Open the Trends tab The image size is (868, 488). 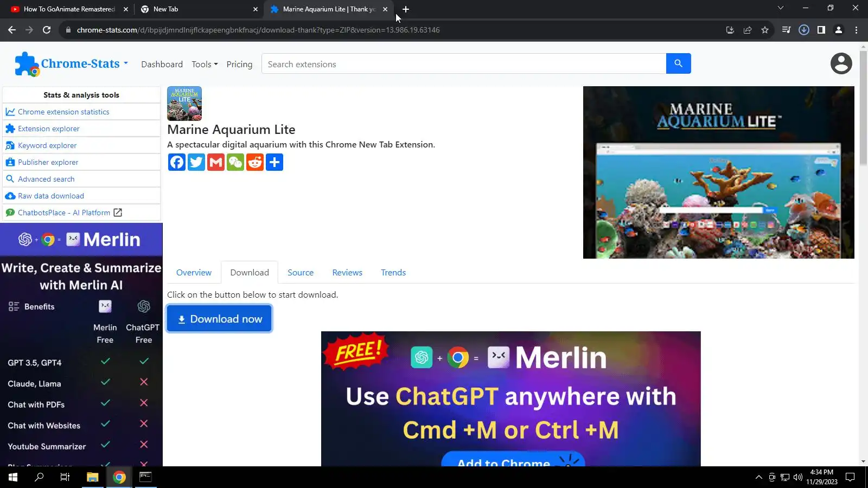(393, 272)
